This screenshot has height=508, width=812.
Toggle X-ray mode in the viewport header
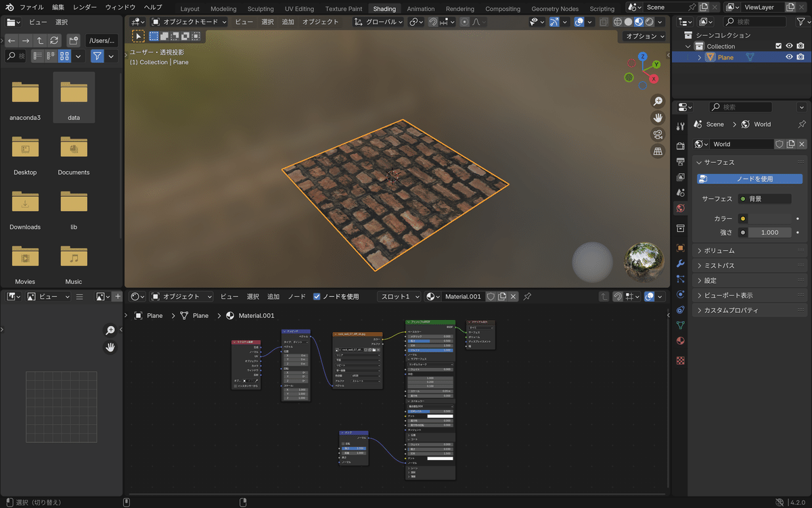click(604, 22)
